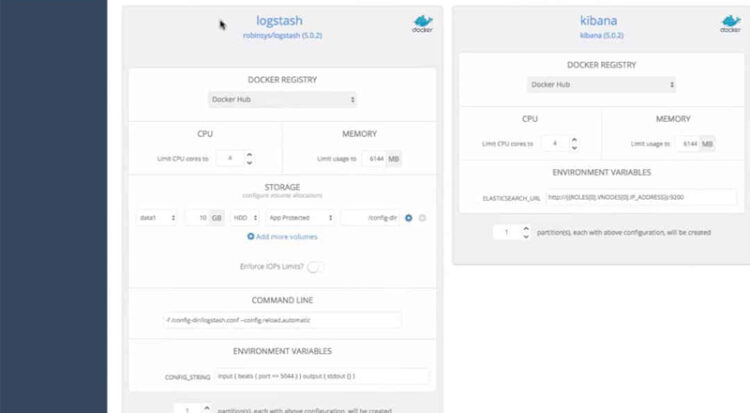Click 'Enforce IOPs Limits?' label text
Viewport: 750px width, 413px height.
pos(272,267)
